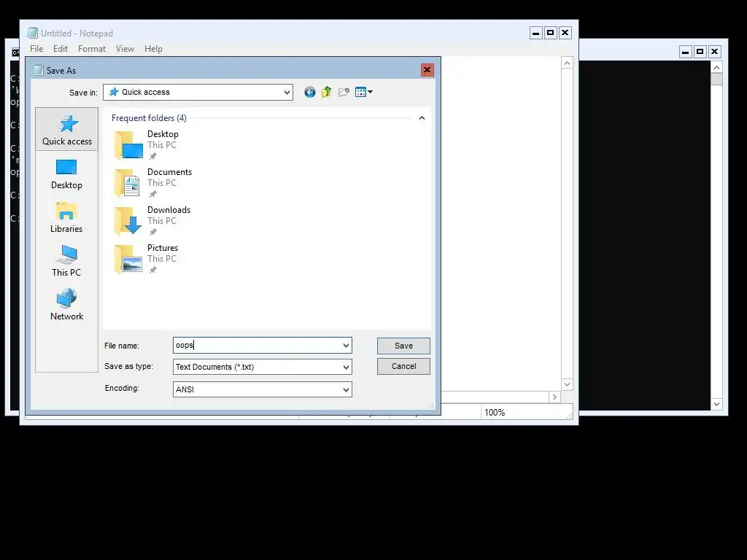Click the command prompt scrollbar thumb
Image resolution: width=747 pixels, height=560 pixels.
(x=716, y=79)
